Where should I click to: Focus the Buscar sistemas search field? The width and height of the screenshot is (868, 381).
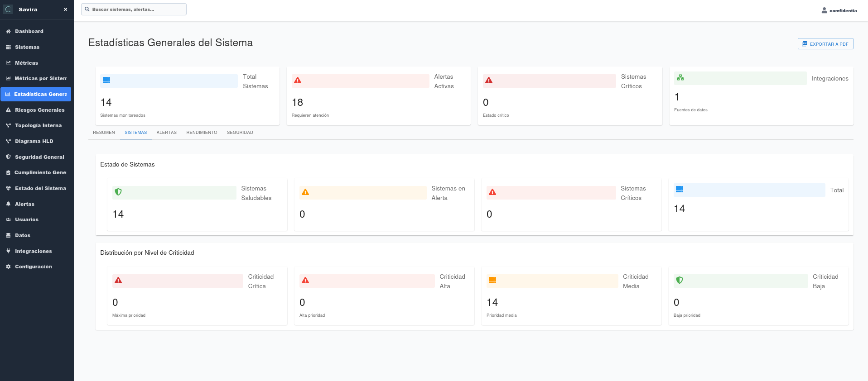[x=136, y=10]
